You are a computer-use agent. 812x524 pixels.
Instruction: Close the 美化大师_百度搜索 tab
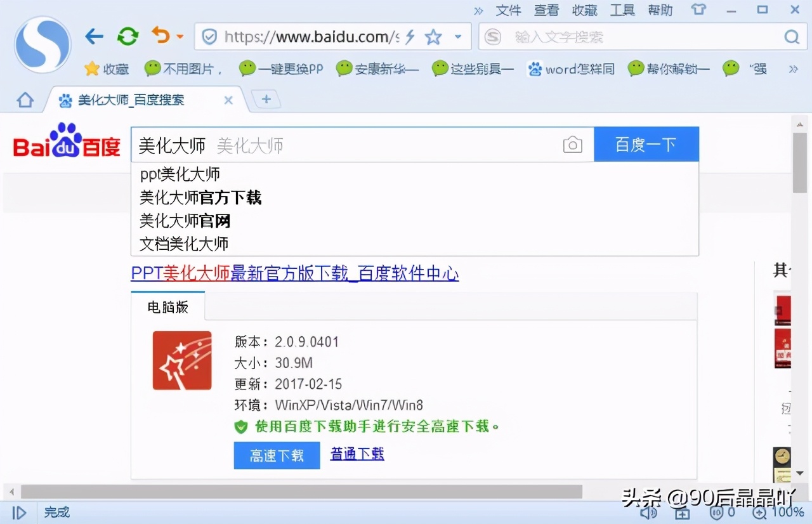pos(228,100)
